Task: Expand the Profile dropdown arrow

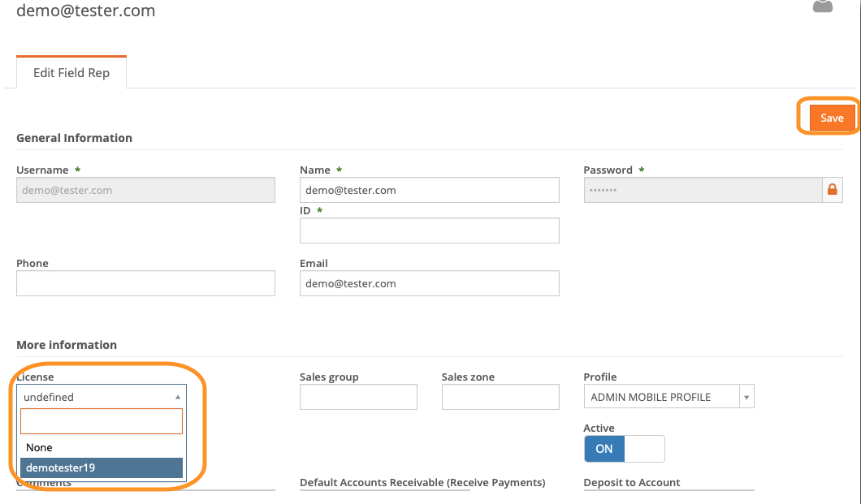Action: [x=746, y=397]
